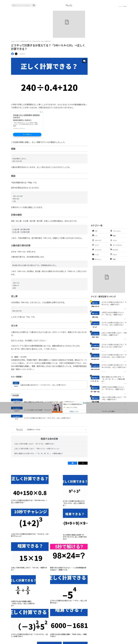138x644 pixels.
Task: Open もう一問挑戦 link 1.1+6.3÷0.7
Action: (49, 385)
